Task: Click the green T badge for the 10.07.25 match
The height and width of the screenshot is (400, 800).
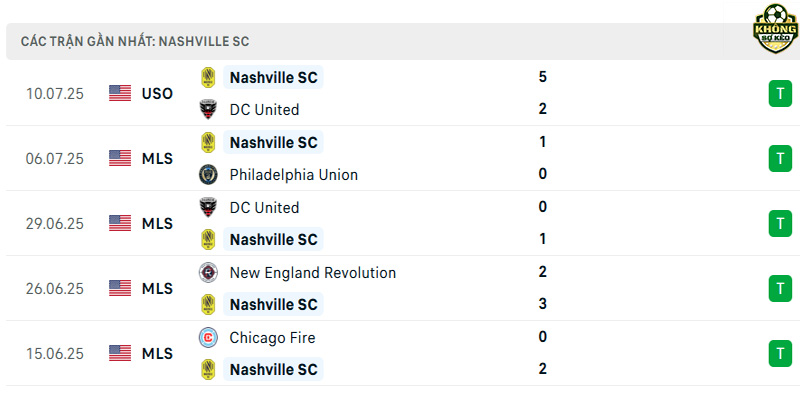Action: click(x=780, y=93)
